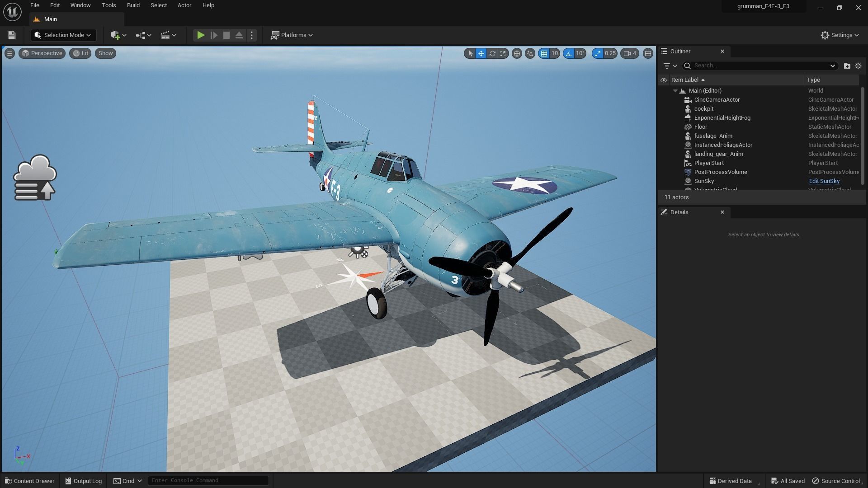Open the Output Log
The height and width of the screenshot is (488, 868).
pyautogui.click(x=84, y=481)
